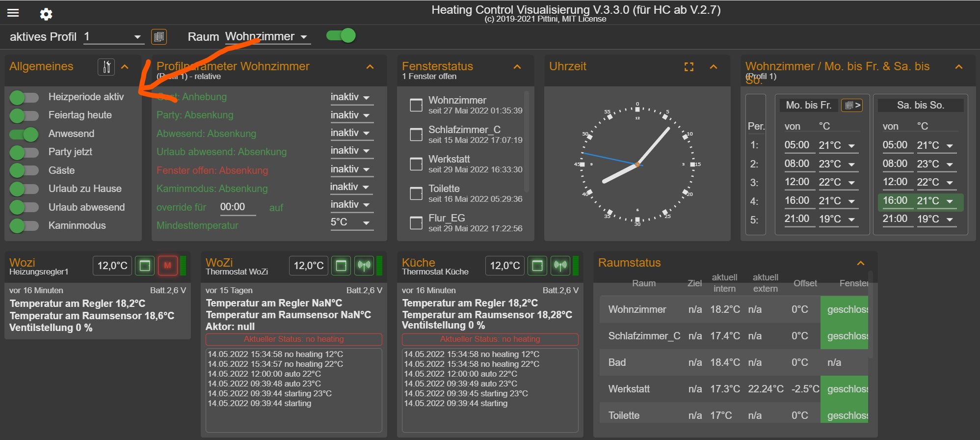Click Mo. bis Fr. 05:00 start time
980x440 pixels.
pyautogui.click(x=799, y=145)
